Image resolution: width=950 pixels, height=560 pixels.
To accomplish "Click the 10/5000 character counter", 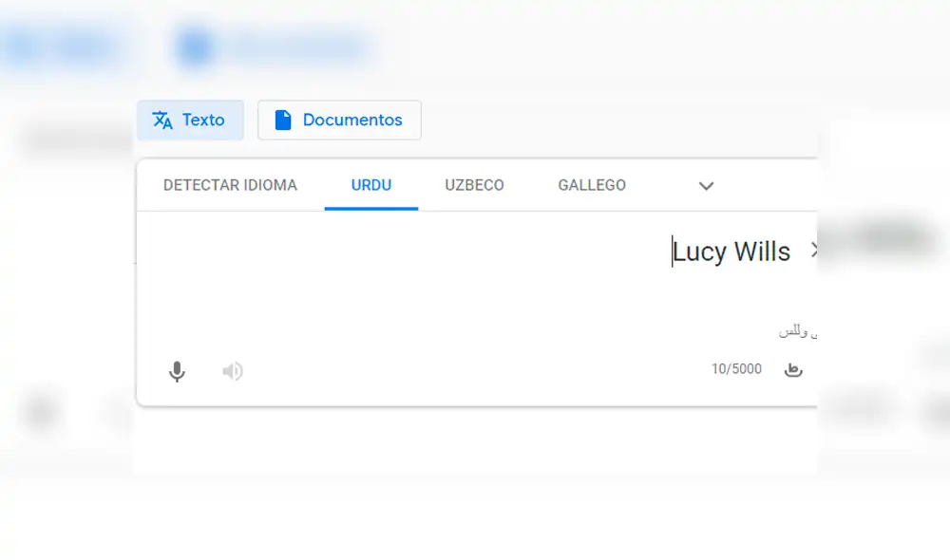I will point(737,369).
